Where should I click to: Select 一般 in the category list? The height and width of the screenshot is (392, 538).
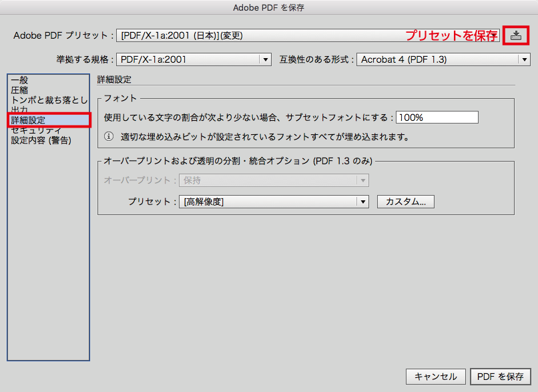pyautogui.click(x=19, y=80)
